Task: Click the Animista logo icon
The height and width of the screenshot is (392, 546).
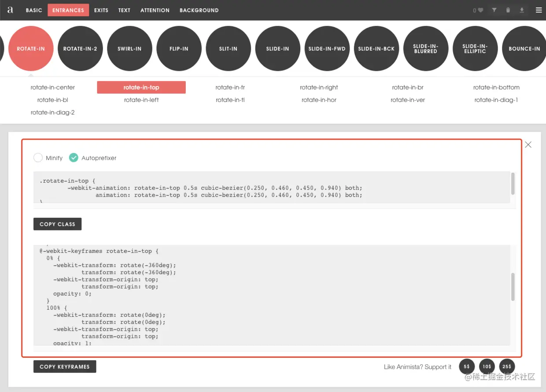Action: 10,10
